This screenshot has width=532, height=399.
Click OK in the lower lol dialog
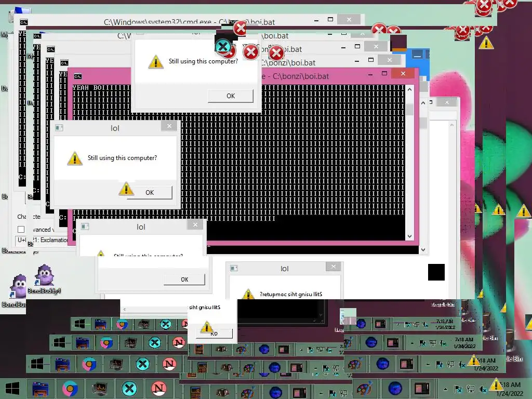pos(184,280)
